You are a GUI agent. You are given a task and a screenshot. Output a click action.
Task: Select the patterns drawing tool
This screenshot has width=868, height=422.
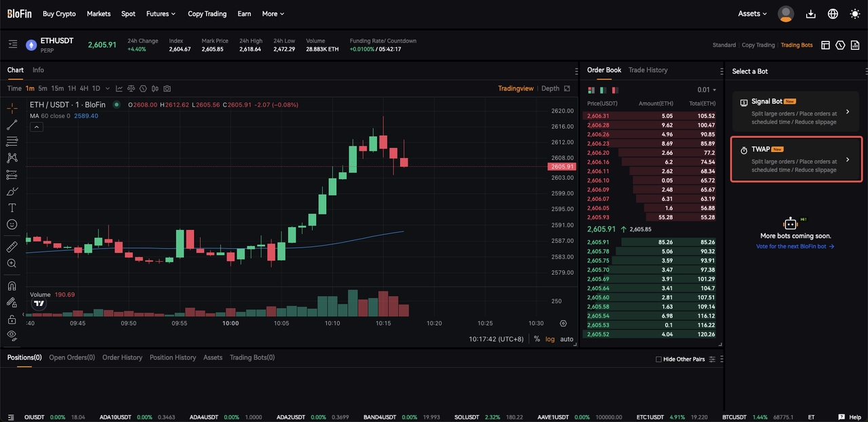[x=12, y=158]
